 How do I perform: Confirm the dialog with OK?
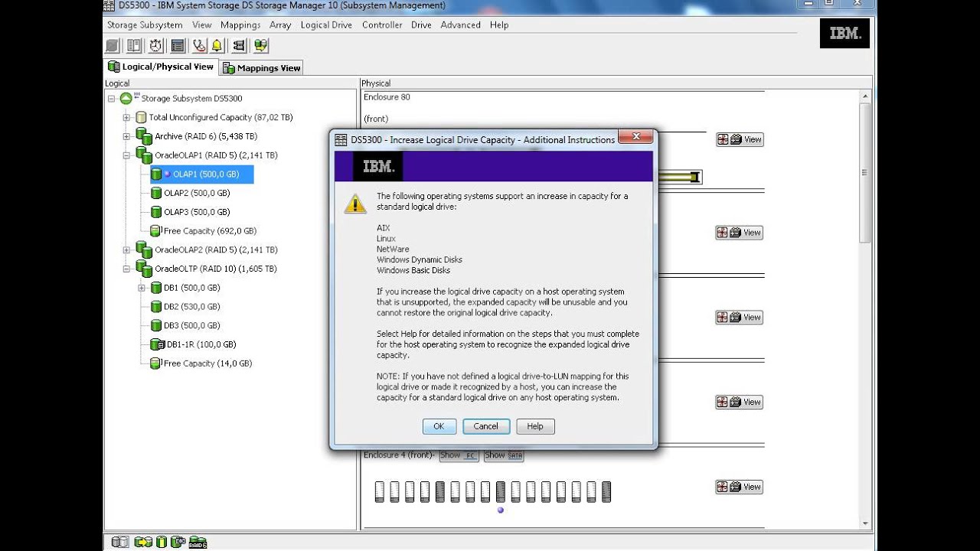[x=439, y=426]
